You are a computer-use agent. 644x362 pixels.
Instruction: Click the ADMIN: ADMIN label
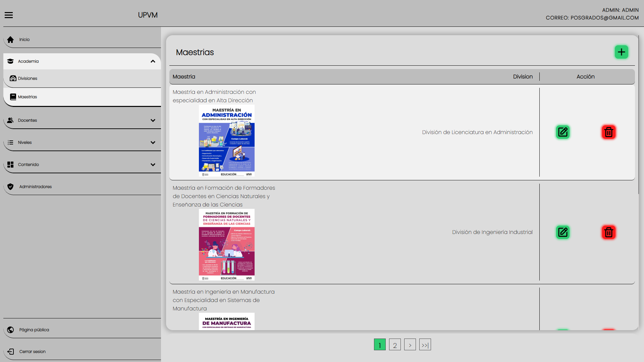tap(620, 10)
